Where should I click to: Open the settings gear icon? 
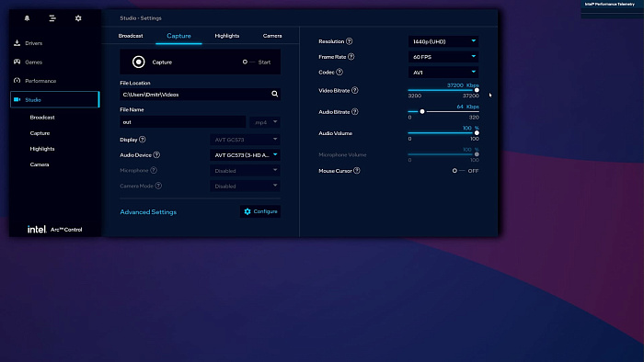tap(78, 18)
